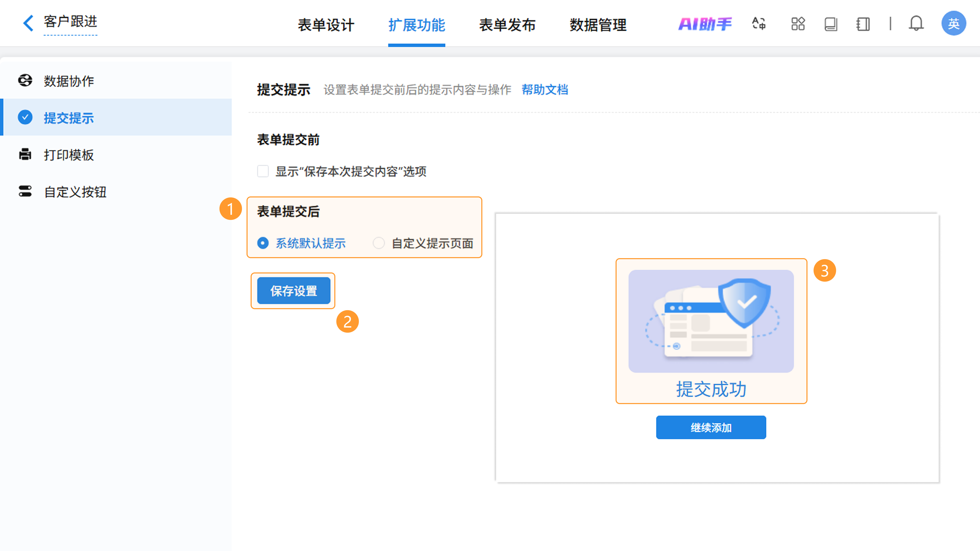This screenshot has width=980, height=551.
Task: Select 自定义提示页面 radio option
Action: 378,243
